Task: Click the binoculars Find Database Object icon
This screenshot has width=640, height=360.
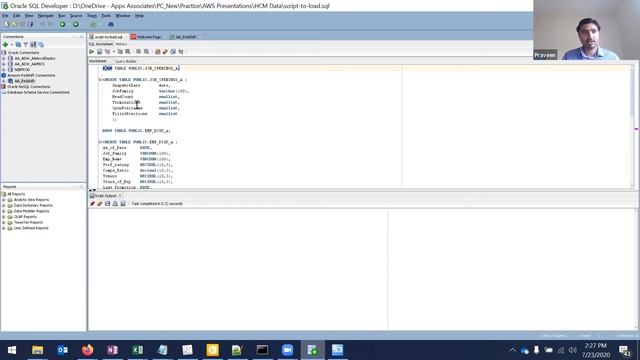Action: point(111,24)
